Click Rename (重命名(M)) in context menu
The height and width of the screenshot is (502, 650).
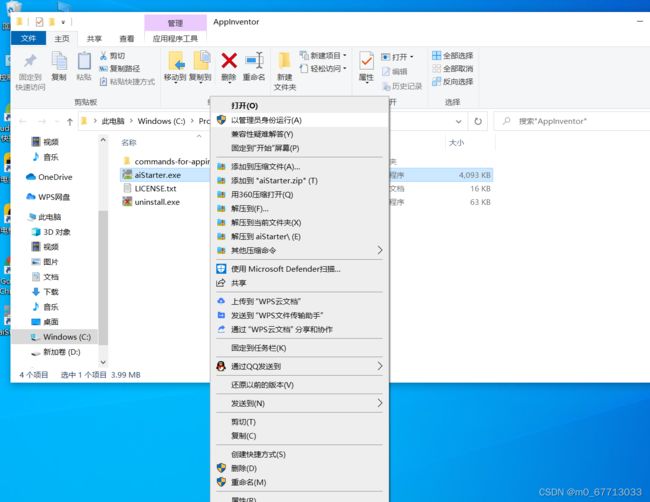click(x=299, y=483)
